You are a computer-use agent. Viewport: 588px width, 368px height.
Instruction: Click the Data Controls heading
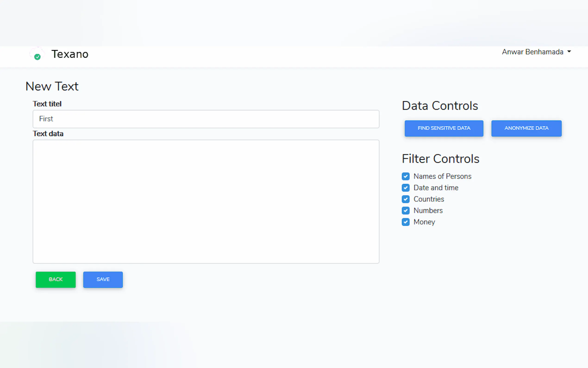point(440,106)
